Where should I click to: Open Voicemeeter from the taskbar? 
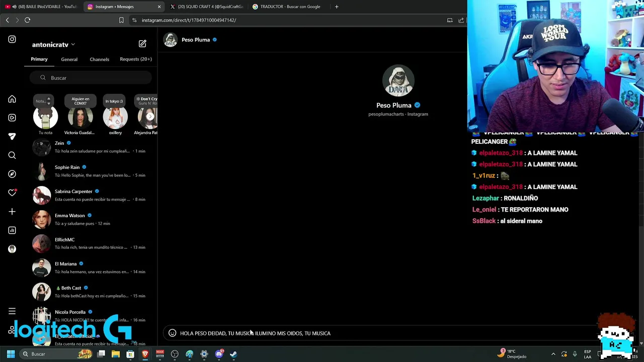[160, 354]
